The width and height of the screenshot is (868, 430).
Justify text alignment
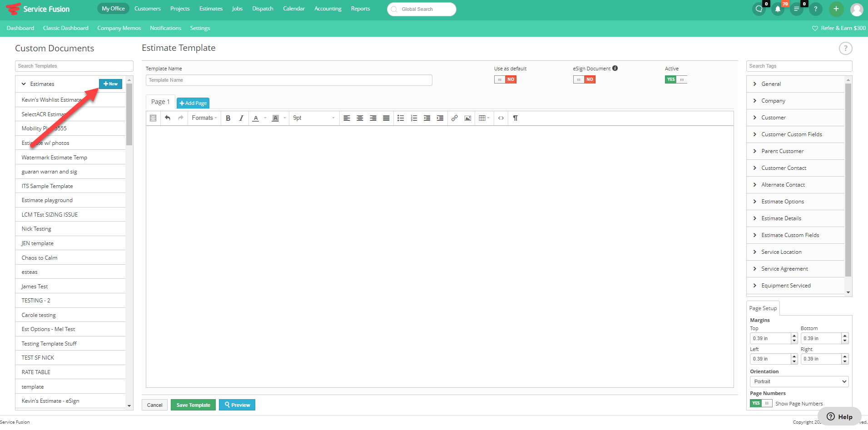pyautogui.click(x=386, y=118)
